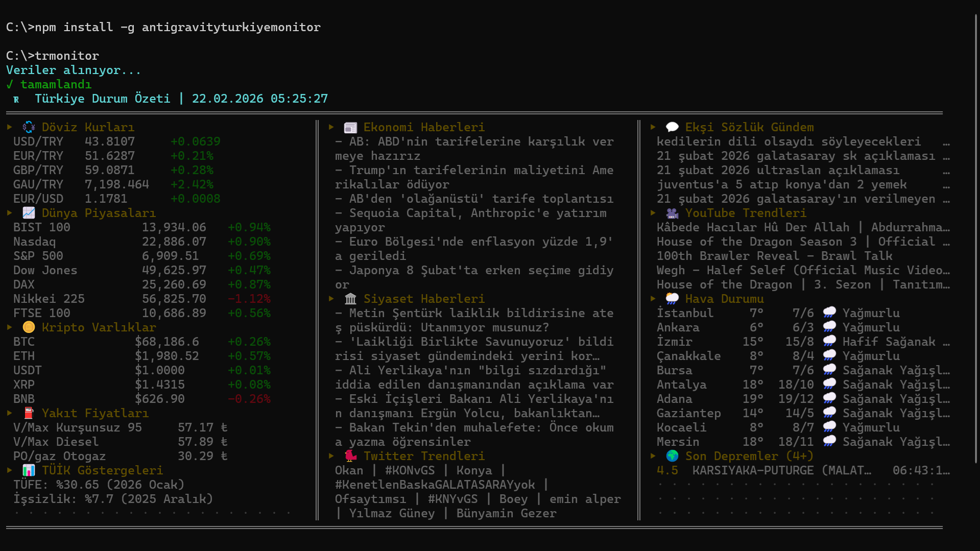Click the BNB change -0.26%

point(249,399)
